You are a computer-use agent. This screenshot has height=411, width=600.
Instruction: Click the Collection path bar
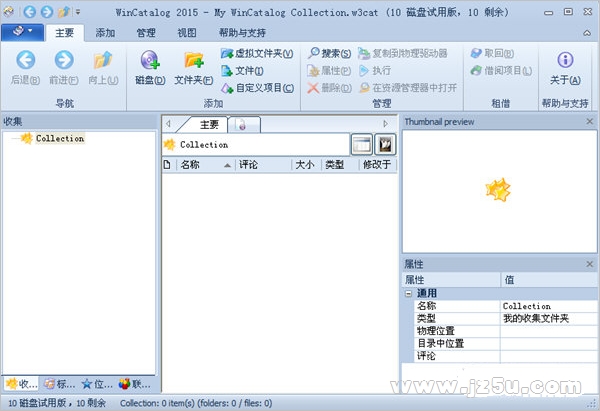256,145
